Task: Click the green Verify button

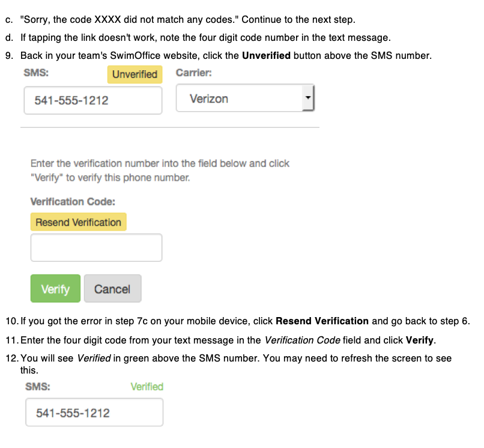Action: (x=56, y=289)
